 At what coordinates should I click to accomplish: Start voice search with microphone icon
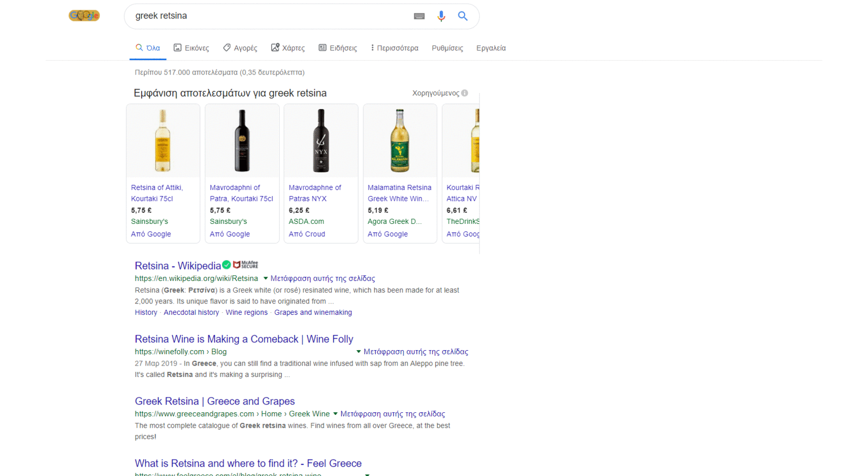click(x=441, y=16)
